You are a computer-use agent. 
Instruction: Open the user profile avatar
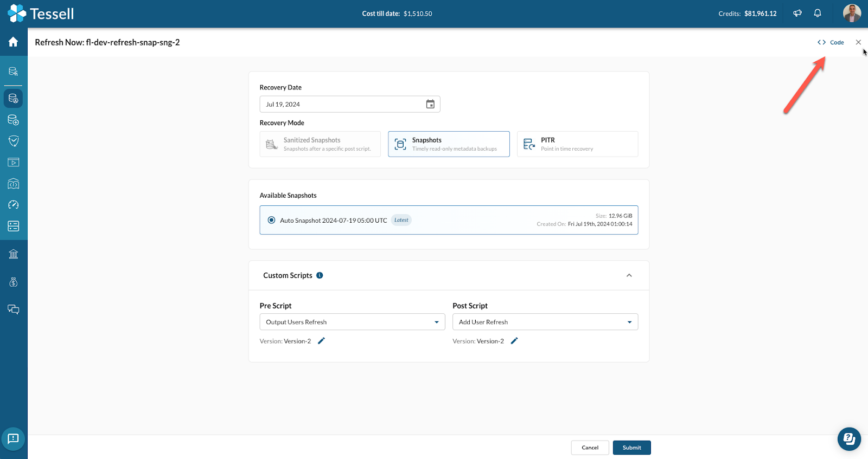click(852, 14)
